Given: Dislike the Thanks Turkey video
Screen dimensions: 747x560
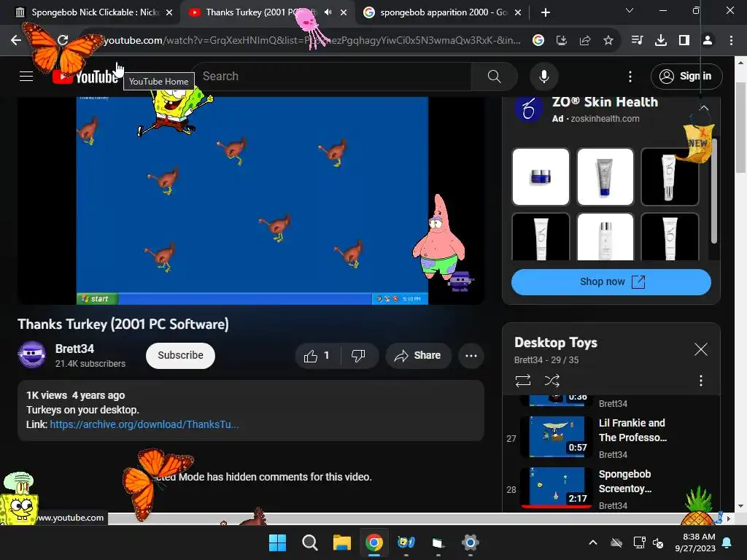Looking at the screenshot, I should click(358, 355).
